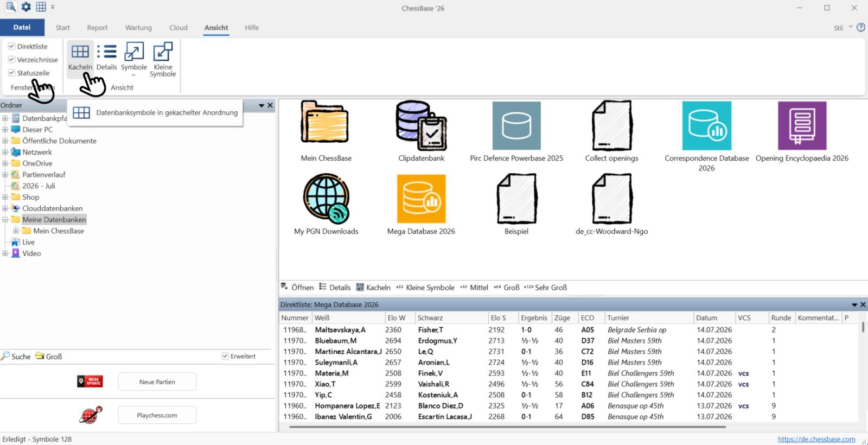Switch to the Wartung tab

tap(138, 28)
